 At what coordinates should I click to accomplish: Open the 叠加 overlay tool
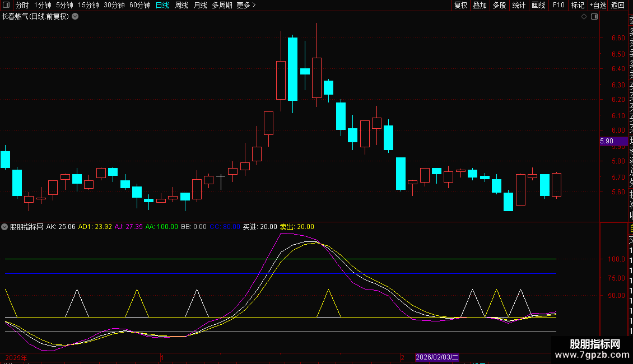(480, 5)
